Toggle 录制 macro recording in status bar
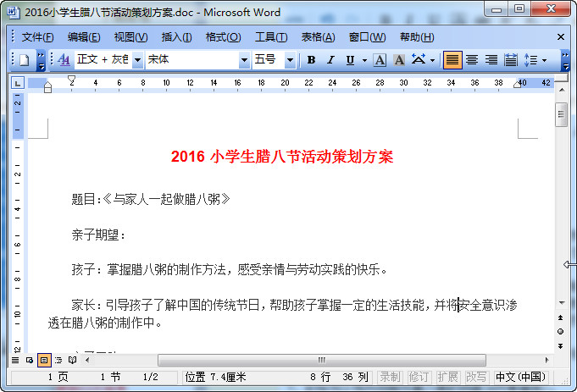Image resolution: width=577 pixels, height=392 pixels. 390,377
